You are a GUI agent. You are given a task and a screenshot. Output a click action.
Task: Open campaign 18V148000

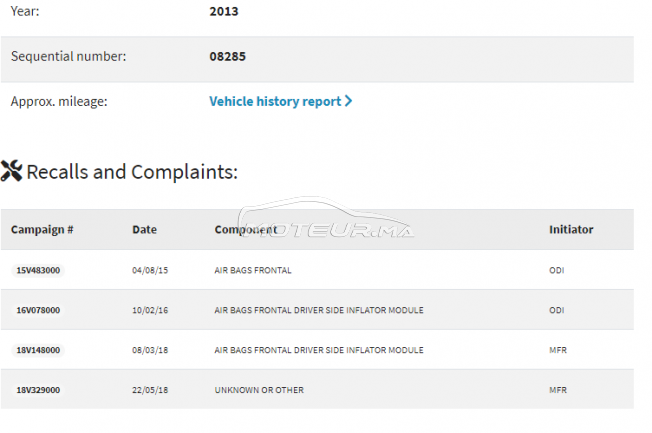tap(38, 350)
